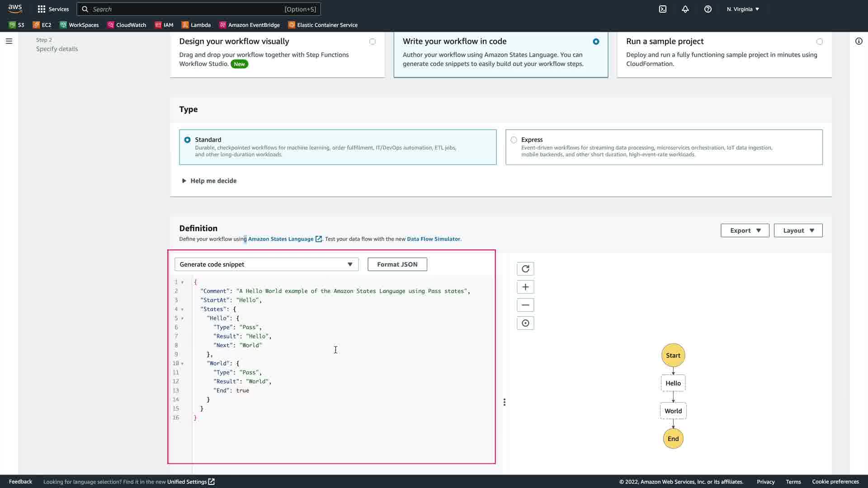The image size is (868, 488).
Task: Zoom out the workflow graph
Action: tap(525, 305)
